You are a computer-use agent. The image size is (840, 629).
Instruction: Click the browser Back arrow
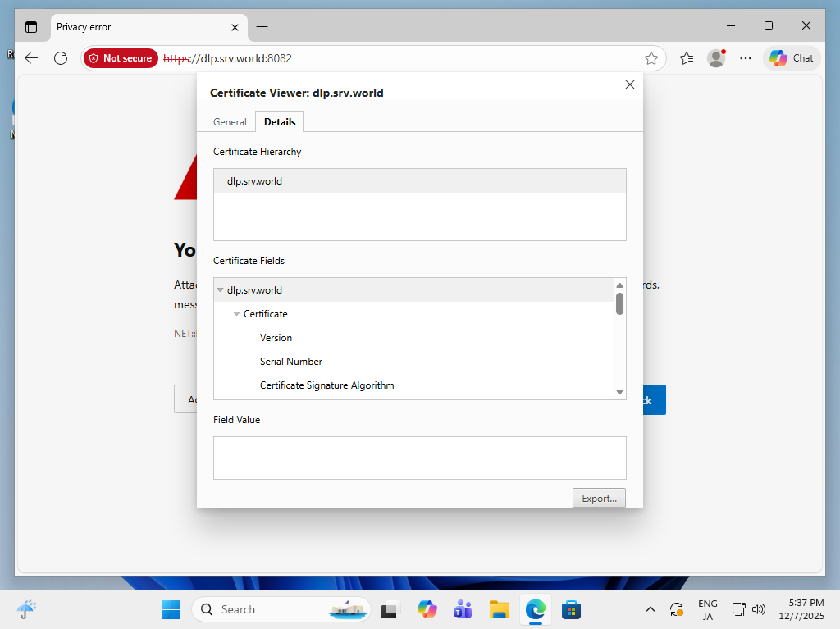(31, 58)
